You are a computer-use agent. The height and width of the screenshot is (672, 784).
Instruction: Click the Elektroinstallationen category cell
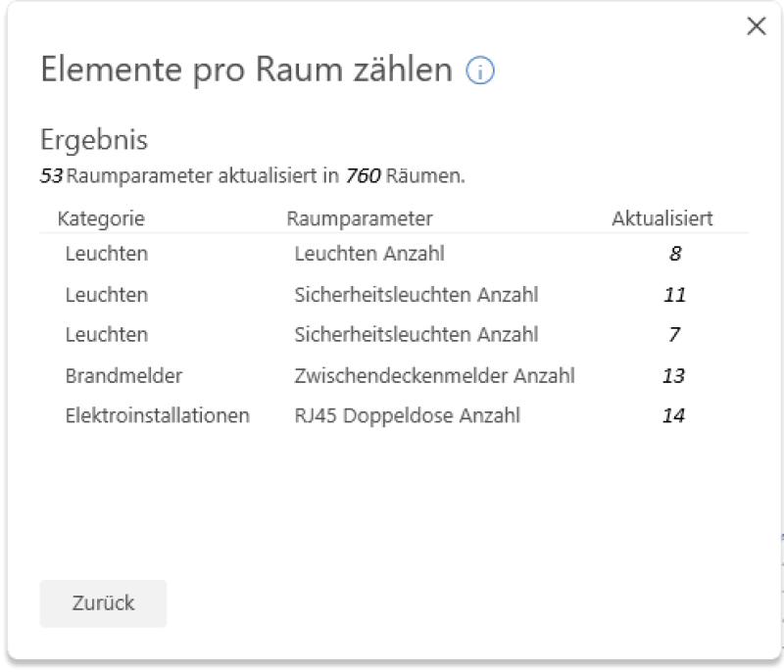point(157,415)
